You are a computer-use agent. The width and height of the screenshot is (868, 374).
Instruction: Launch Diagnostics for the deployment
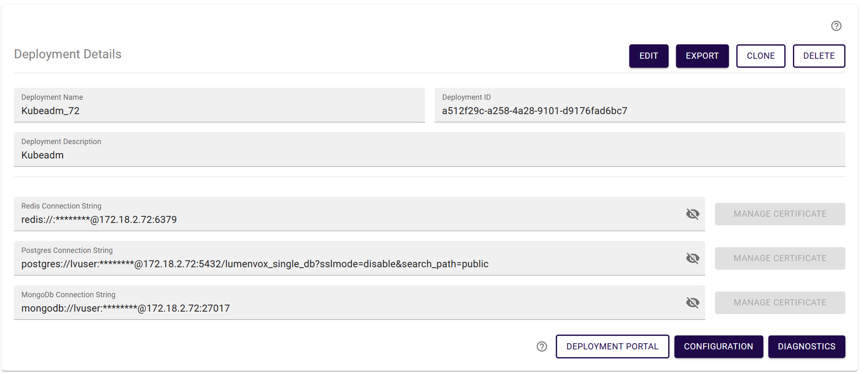[x=806, y=346]
